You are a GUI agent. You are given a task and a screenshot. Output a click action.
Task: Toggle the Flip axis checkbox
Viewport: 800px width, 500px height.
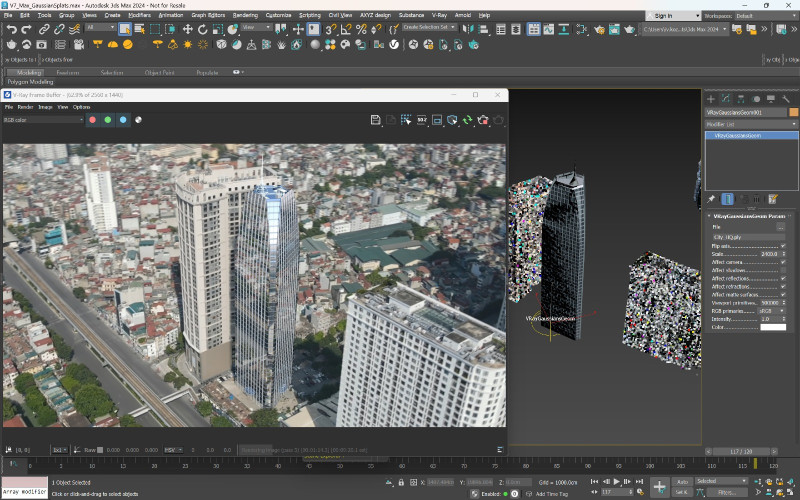783,246
